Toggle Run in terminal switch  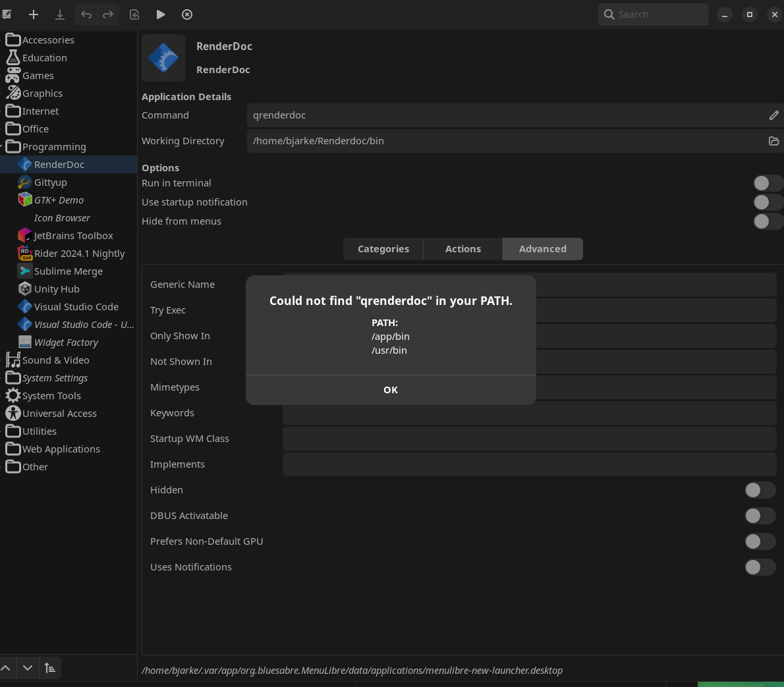[x=767, y=183]
